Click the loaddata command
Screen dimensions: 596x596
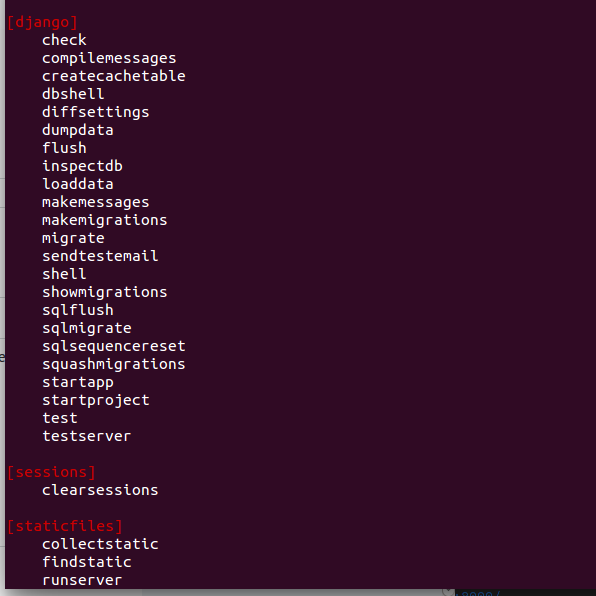(x=78, y=184)
